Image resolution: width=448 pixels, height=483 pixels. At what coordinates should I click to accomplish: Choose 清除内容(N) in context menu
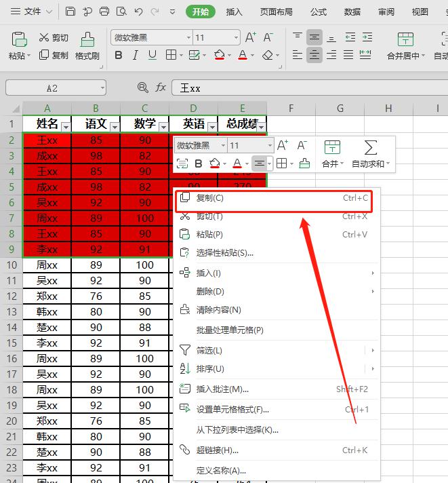pos(277,310)
